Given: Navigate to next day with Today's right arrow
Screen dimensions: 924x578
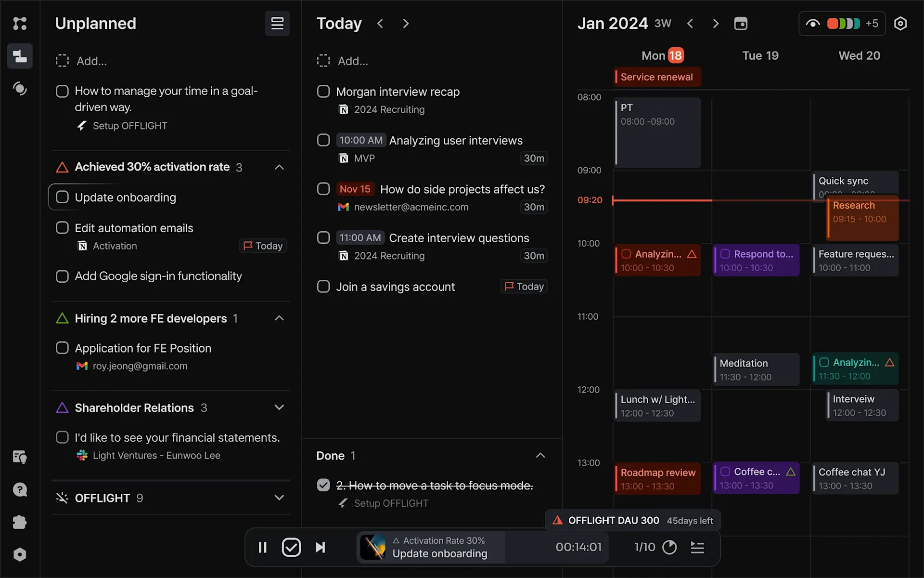Looking at the screenshot, I should (406, 23).
